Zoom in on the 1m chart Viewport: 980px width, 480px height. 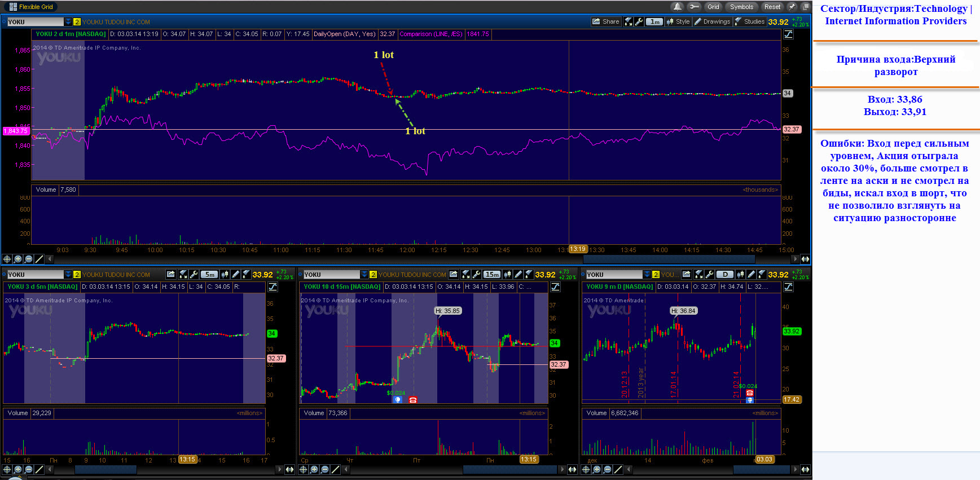(x=17, y=259)
